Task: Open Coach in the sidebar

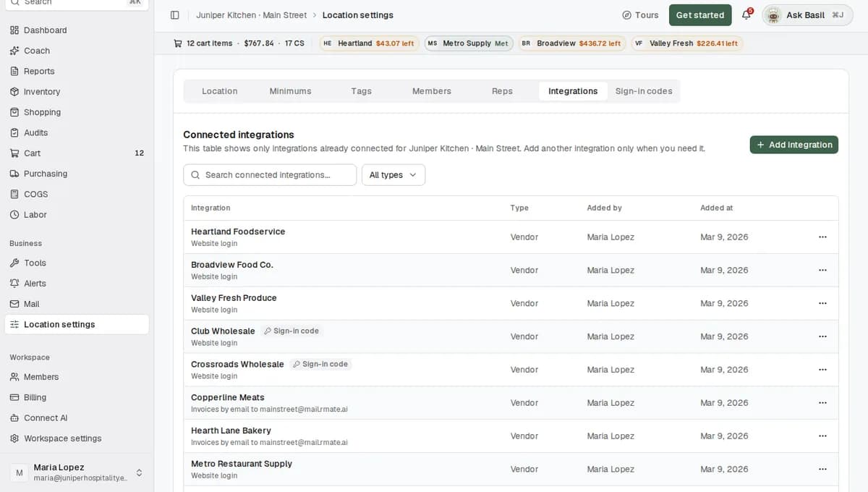Action: [77, 51]
